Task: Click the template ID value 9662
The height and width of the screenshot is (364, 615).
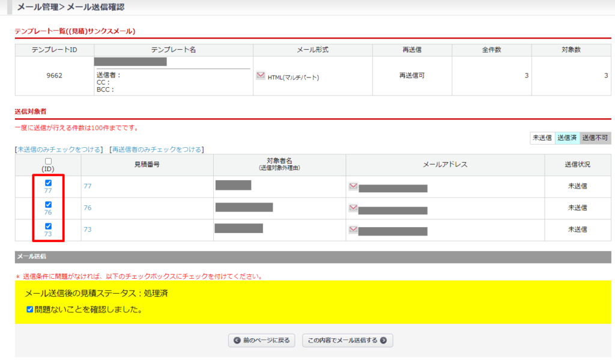Action: [54, 75]
